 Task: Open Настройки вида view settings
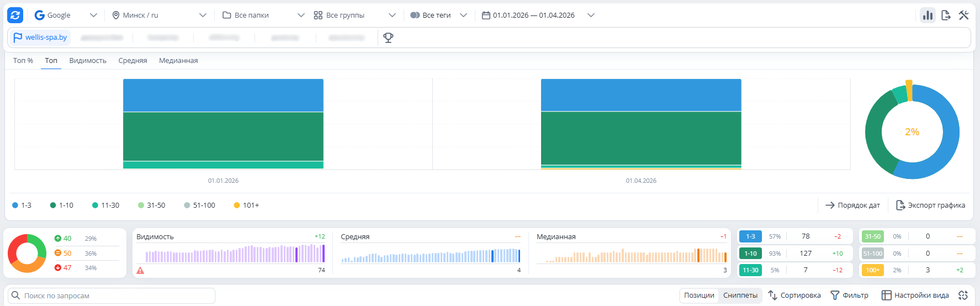[915, 296]
